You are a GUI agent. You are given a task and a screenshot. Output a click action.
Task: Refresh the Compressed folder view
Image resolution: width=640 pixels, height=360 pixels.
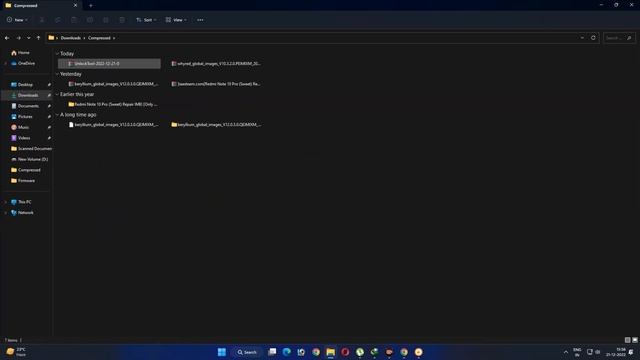tap(593, 38)
